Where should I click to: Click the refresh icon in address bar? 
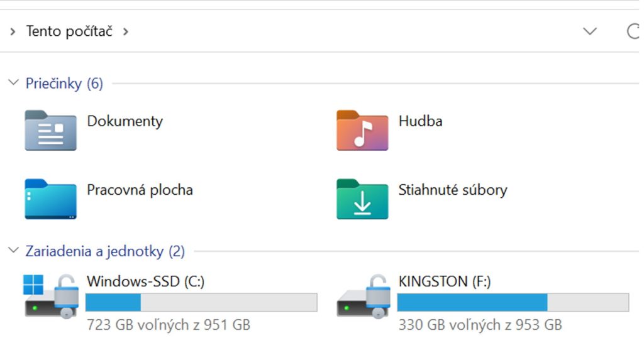(634, 31)
